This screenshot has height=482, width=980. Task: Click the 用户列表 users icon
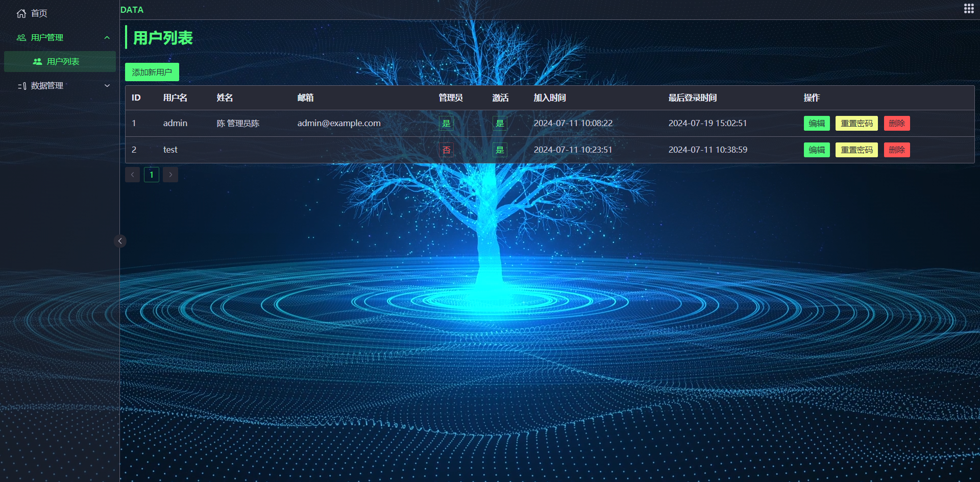[x=37, y=61]
